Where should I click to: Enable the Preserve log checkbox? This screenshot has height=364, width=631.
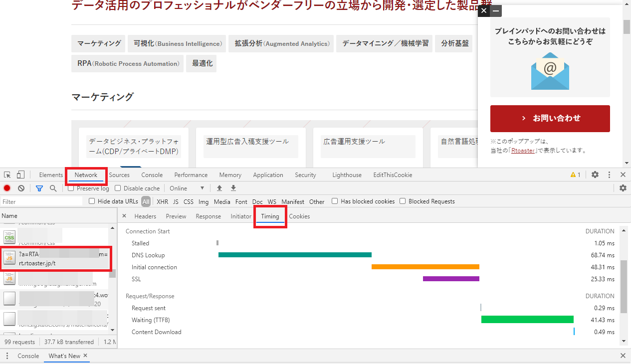click(x=71, y=188)
